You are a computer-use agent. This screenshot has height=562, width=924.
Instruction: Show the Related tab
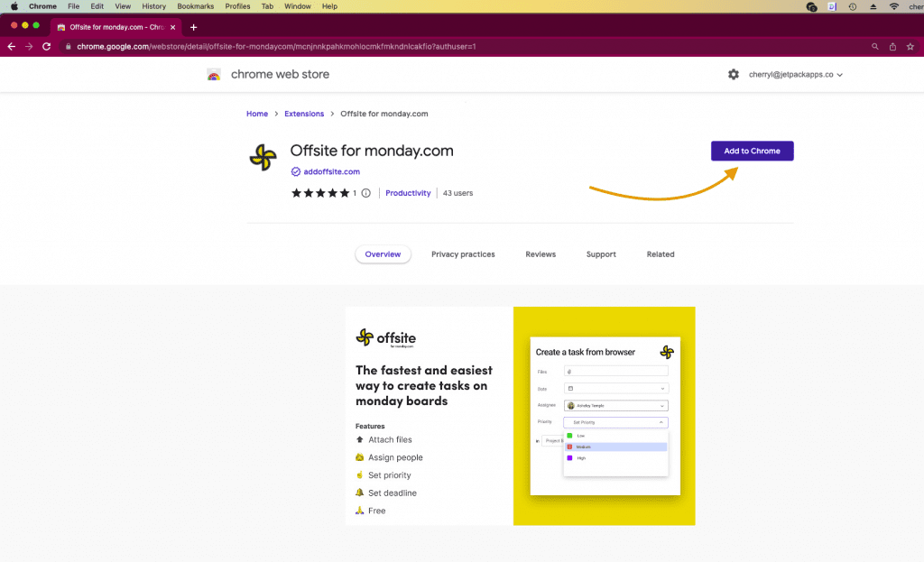(661, 254)
